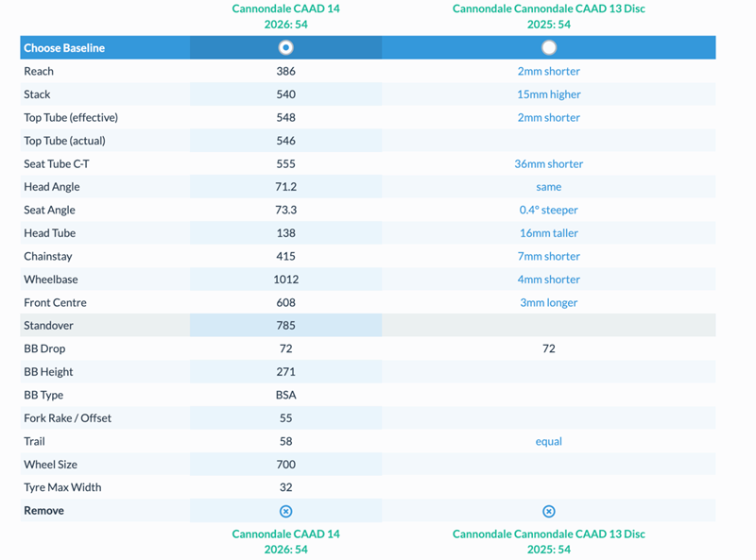Click the bottom Cannondale CAAD 14 link
The image size is (756, 560).
[x=286, y=534]
